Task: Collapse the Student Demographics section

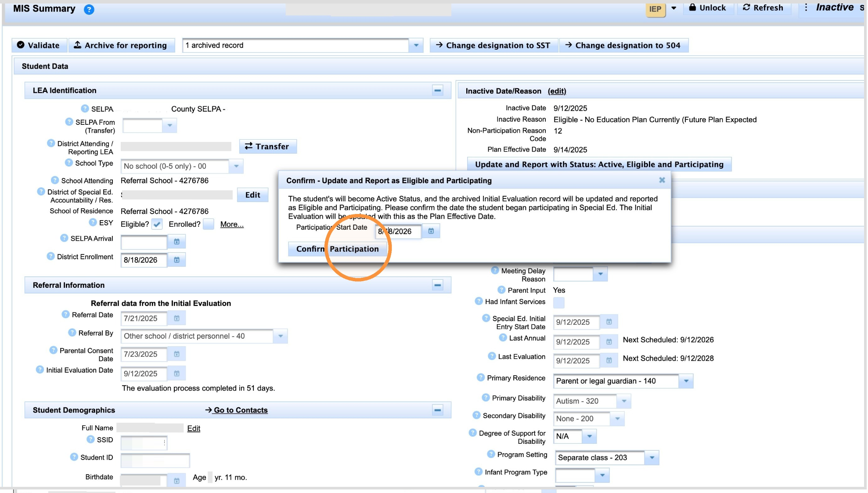Action: (x=437, y=410)
